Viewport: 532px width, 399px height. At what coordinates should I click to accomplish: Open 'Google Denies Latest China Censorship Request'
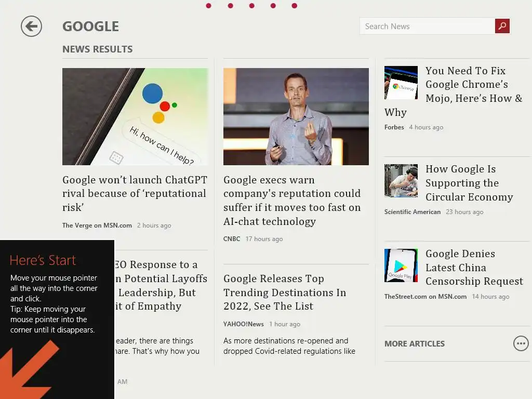point(474,268)
